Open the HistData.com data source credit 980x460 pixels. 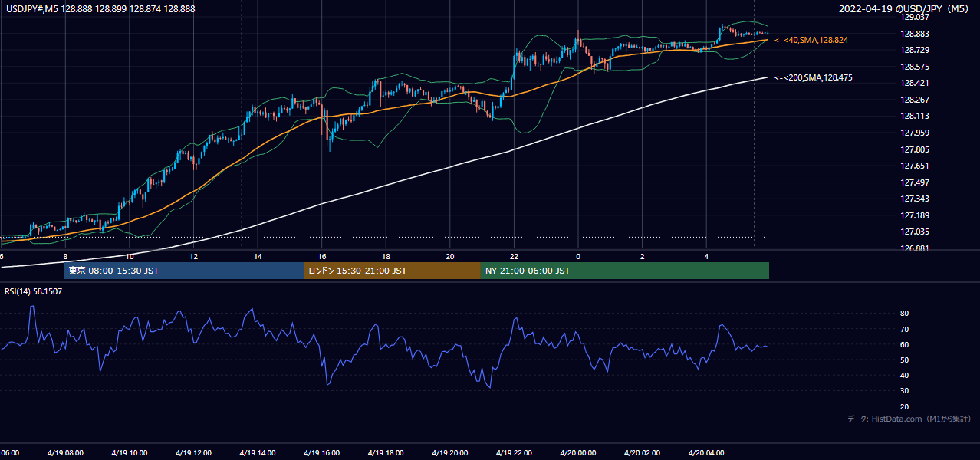(x=909, y=419)
